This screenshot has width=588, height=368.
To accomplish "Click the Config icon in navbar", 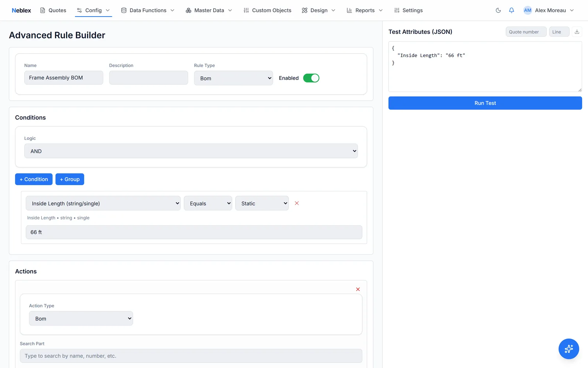I will tap(79, 10).
